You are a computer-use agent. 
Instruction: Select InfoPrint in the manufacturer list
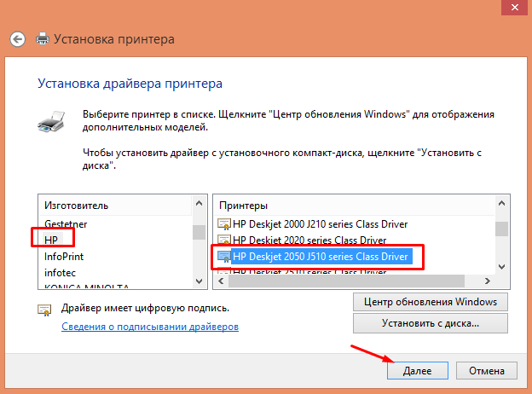pos(64,256)
